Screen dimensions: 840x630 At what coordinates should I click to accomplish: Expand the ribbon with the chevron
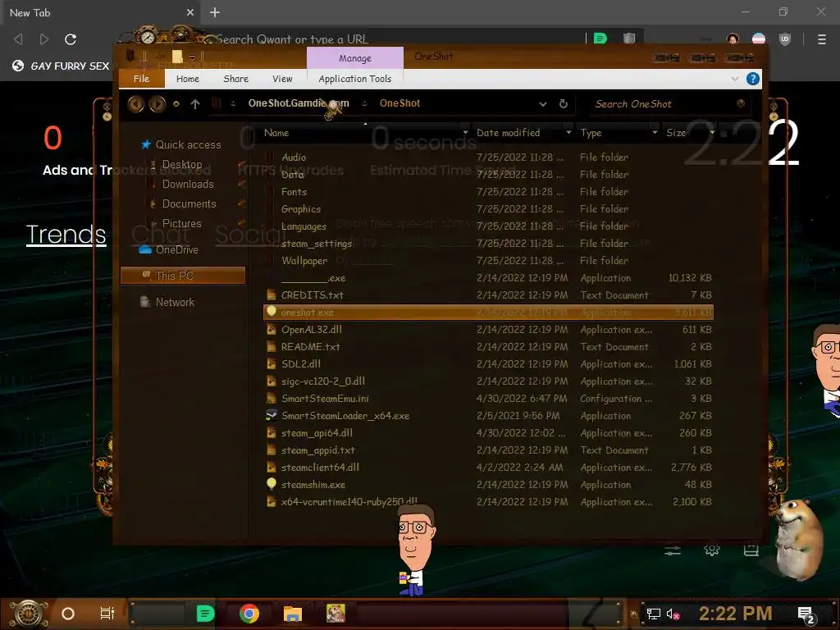coord(734,79)
